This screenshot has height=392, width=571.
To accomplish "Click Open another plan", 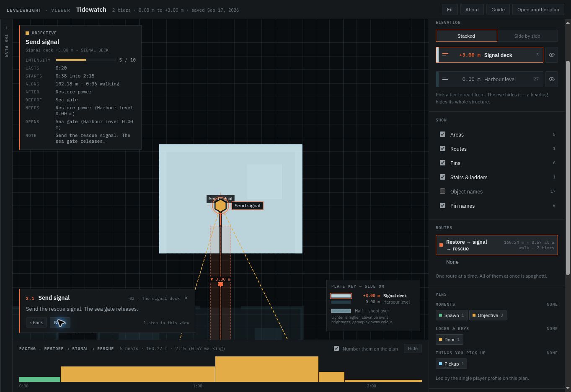I will [538, 10].
